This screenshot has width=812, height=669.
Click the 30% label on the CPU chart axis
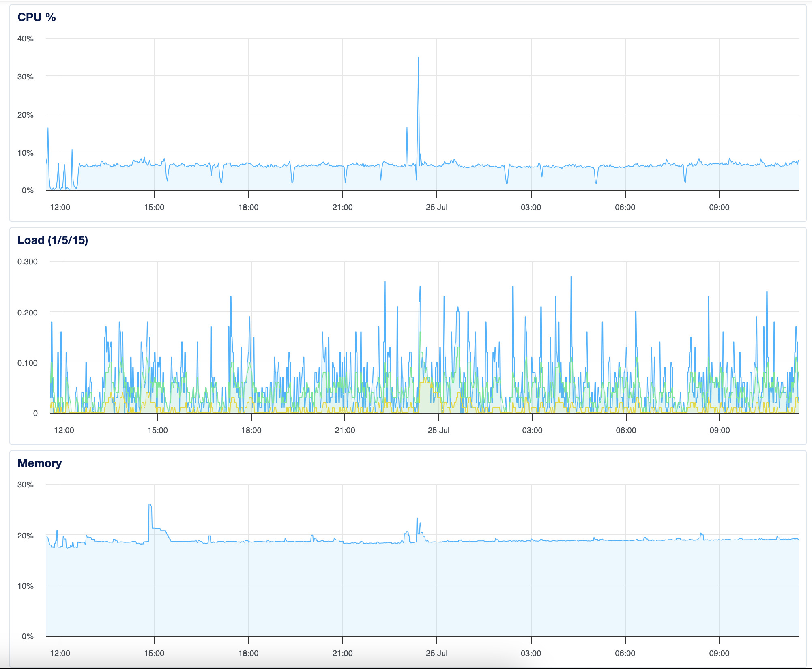25,77
